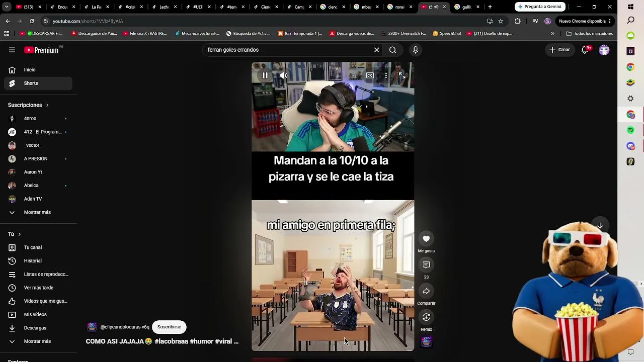The height and width of the screenshot is (362, 644).
Task: Open the Windows Start menu
Action: click(x=630, y=7)
